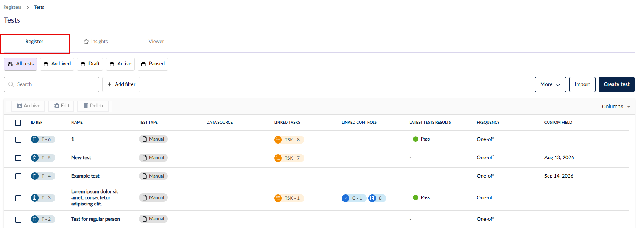Image resolution: width=644 pixels, height=228 pixels.
Task: Select the Example test row checkbox
Action: click(18, 176)
